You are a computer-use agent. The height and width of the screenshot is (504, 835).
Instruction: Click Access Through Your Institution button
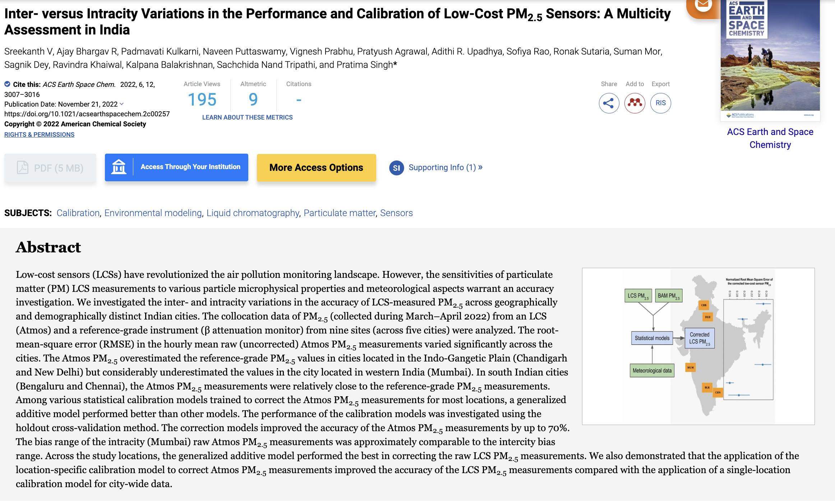pos(190,167)
